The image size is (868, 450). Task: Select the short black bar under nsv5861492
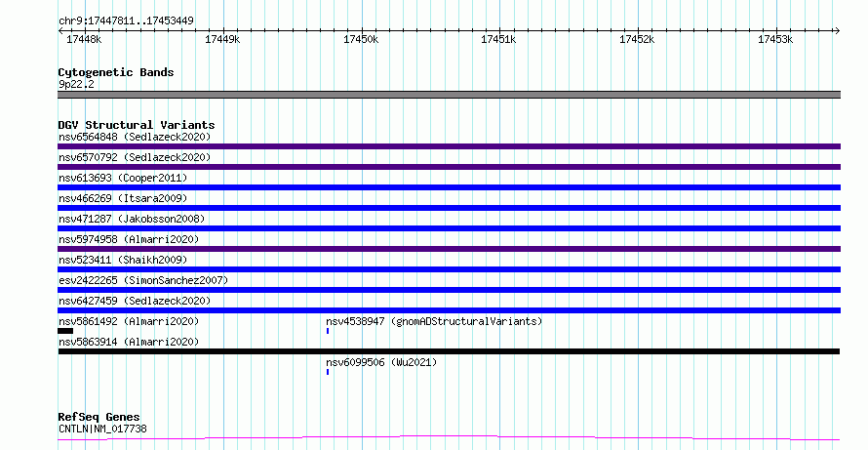click(65, 331)
